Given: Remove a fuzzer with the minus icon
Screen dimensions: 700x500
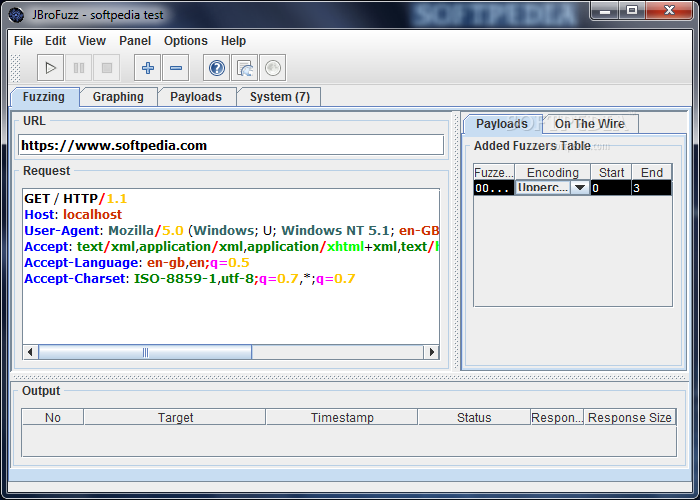Looking at the screenshot, I should [175, 68].
